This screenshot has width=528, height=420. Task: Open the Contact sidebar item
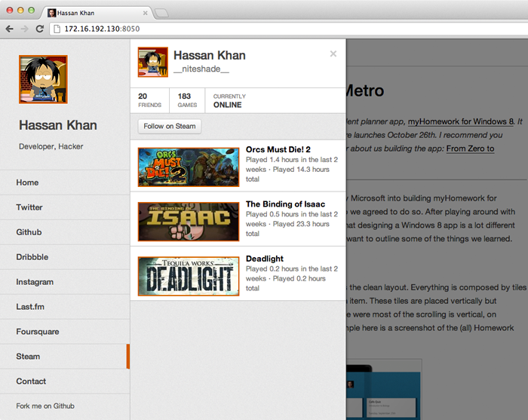coord(65,382)
